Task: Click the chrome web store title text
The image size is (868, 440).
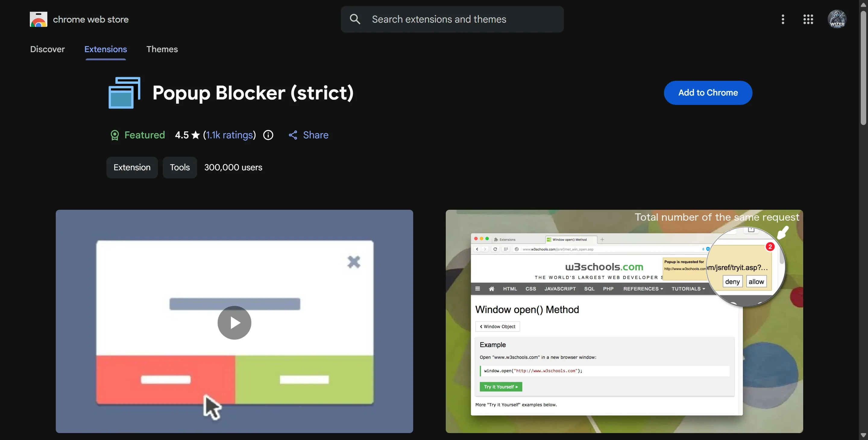Action: (x=91, y=19)
